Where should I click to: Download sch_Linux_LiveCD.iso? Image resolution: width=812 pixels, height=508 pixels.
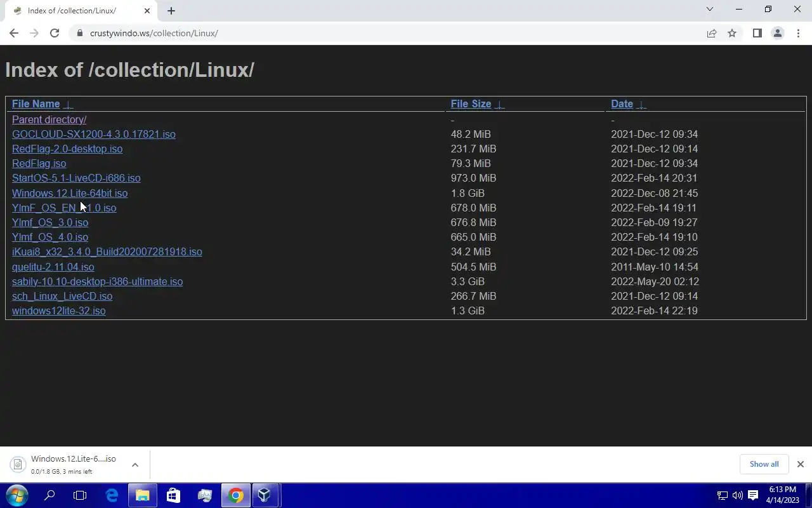point(62,297)
